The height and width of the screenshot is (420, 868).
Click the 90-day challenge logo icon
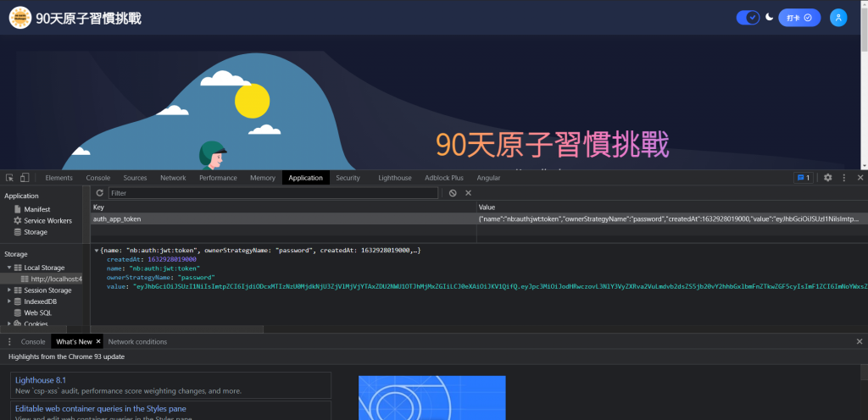click(x=20, y=18)
